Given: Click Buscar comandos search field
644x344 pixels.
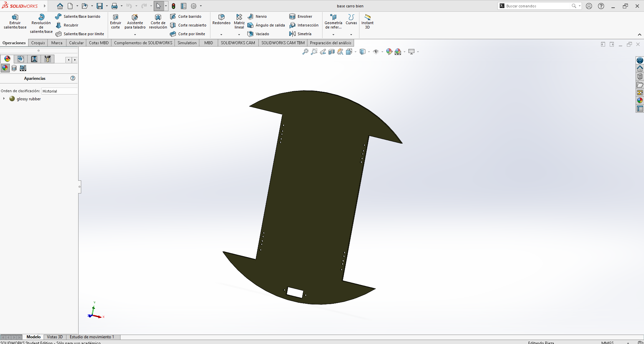Looking at the screenshot, I should pos(538,6).
